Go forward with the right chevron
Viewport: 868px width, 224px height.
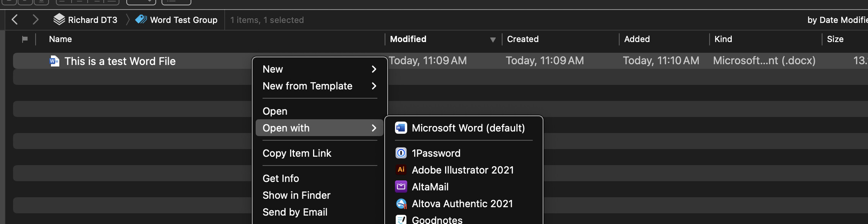36,19
